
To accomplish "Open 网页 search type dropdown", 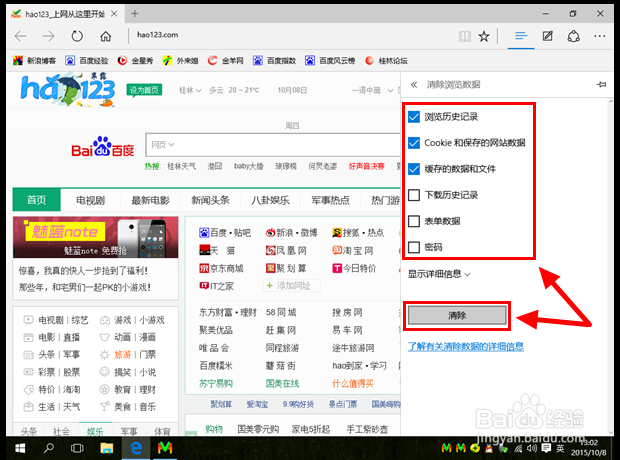I will [x=163, y=145].
